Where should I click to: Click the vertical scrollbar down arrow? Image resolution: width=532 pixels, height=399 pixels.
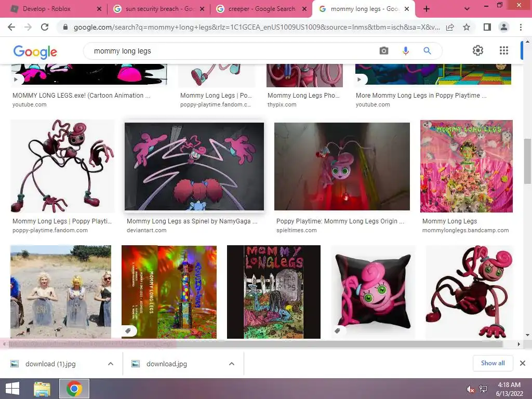(528, 335)
